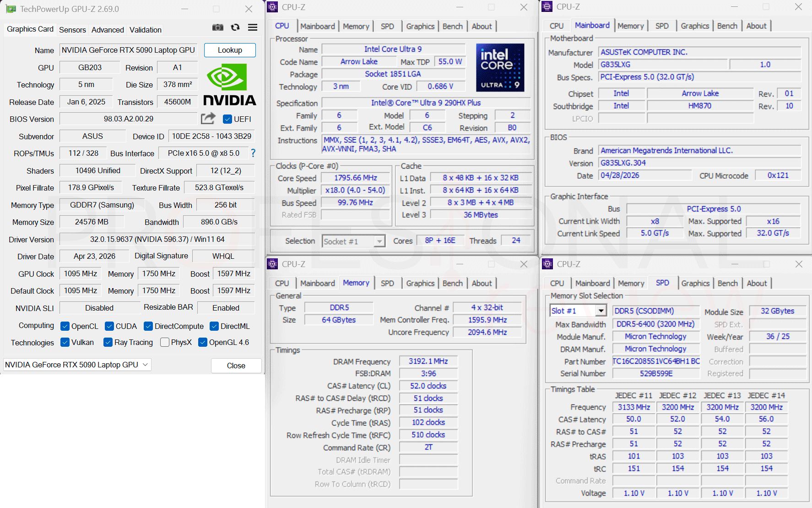Open the Bench tab in the CPU-Z CPU window
This screenshot has height=508, width=812.
(453, 26)
